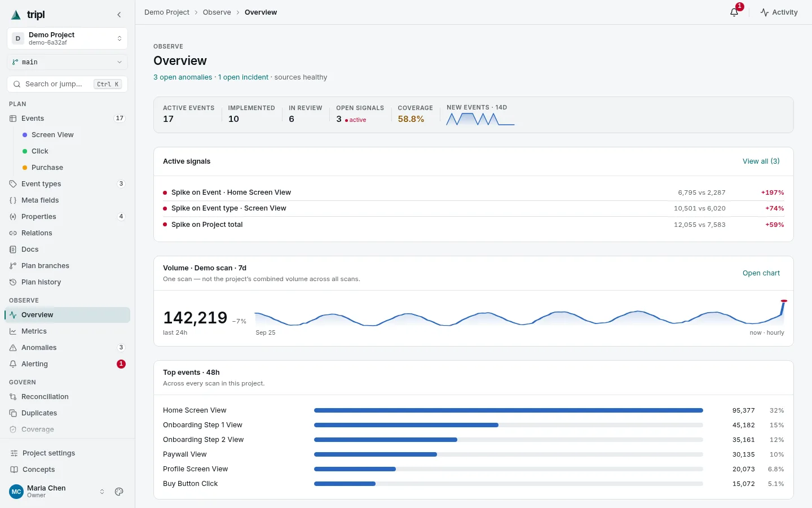Open the Alerting bell item
The image size is (812, 508).
67,364
